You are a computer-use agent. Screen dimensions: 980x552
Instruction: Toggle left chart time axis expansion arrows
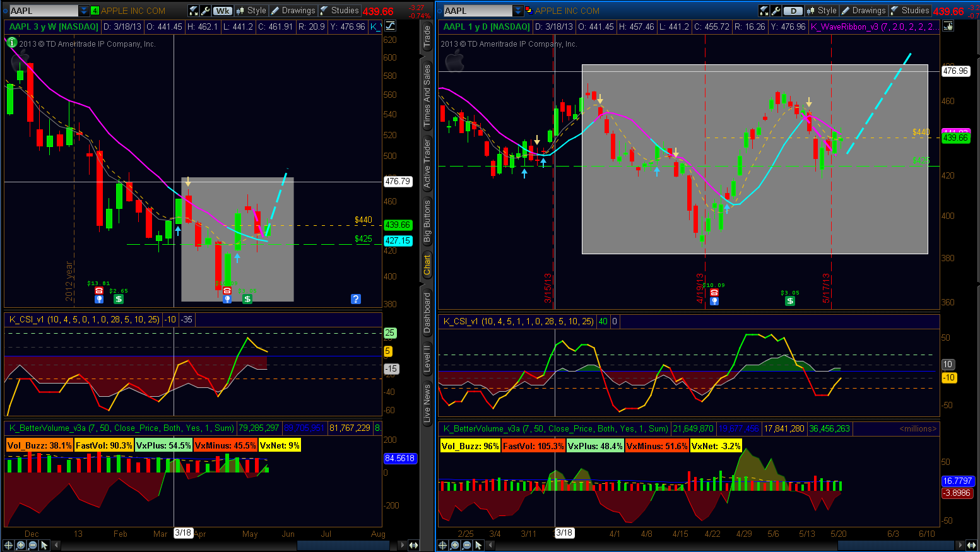coord(413,545)
